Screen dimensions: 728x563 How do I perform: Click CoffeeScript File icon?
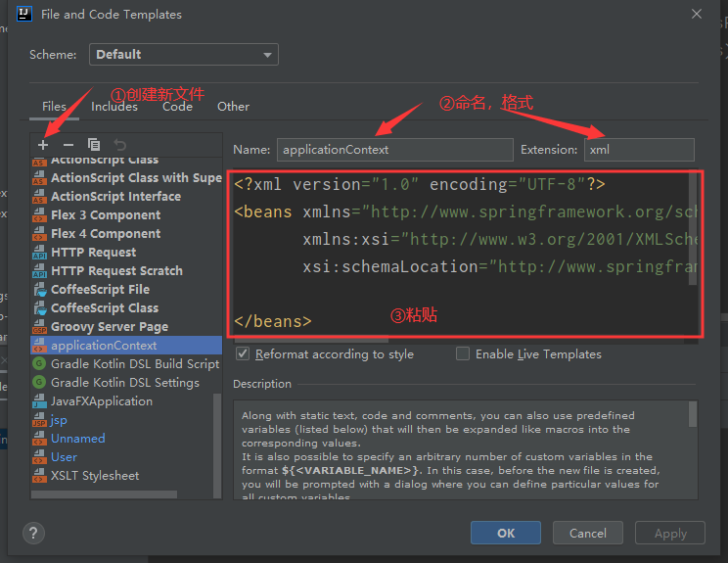click(39, 290)
